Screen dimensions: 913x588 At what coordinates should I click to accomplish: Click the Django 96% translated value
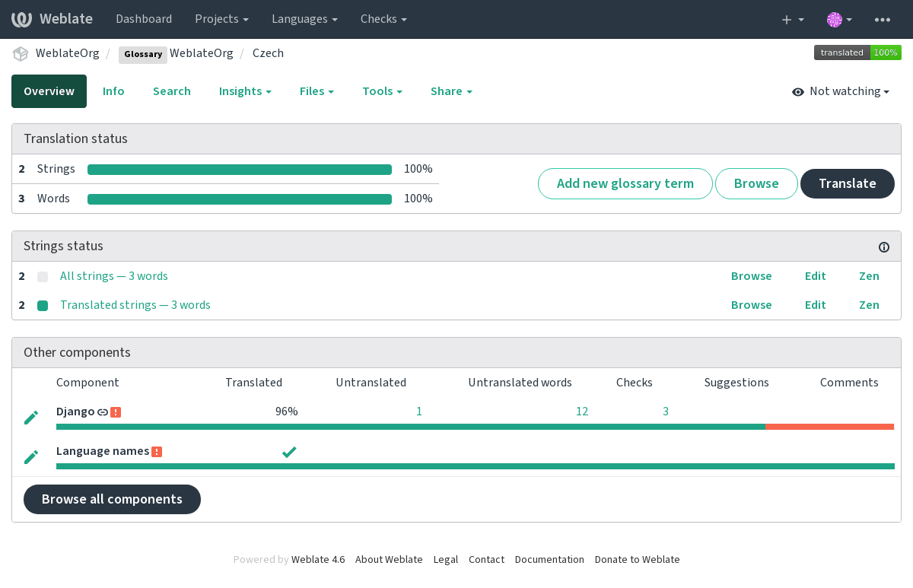[x=287, y=412]
